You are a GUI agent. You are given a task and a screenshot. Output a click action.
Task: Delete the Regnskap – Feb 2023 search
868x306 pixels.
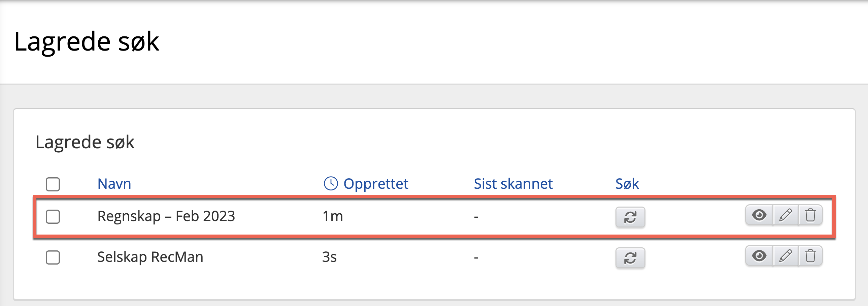pos(810,215)
